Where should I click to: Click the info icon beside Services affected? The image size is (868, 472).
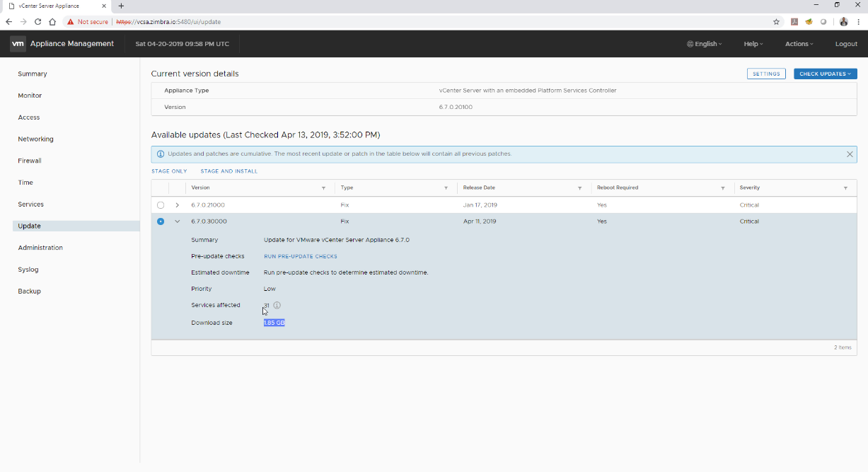(x=277, y=305)
